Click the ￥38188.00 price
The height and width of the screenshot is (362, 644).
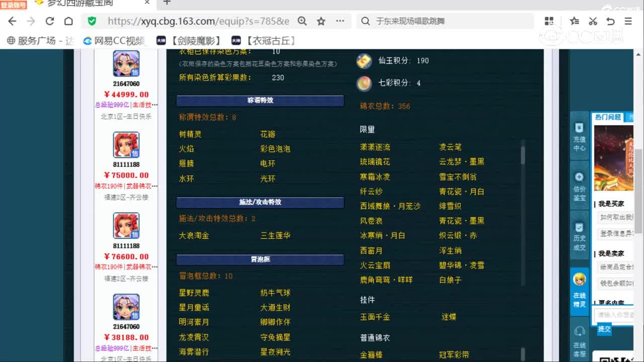[126, 337]
